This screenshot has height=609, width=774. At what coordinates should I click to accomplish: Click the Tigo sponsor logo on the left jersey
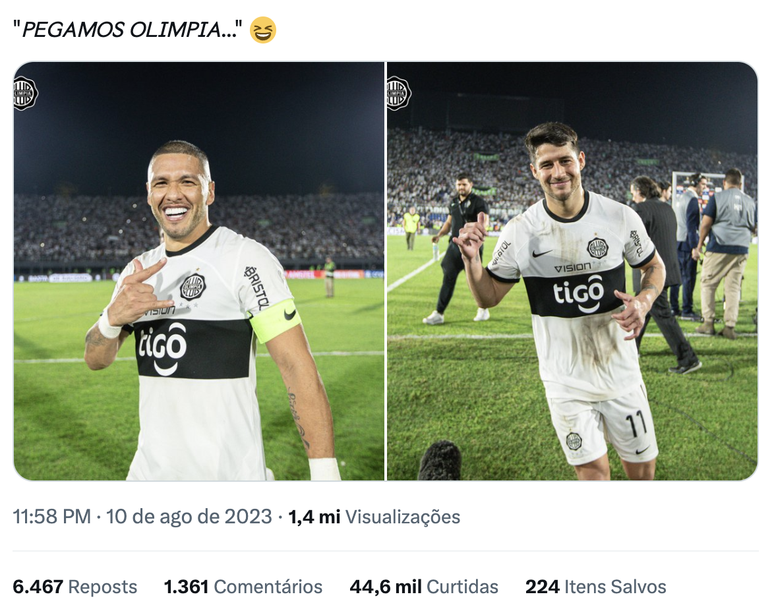[163, 345]
